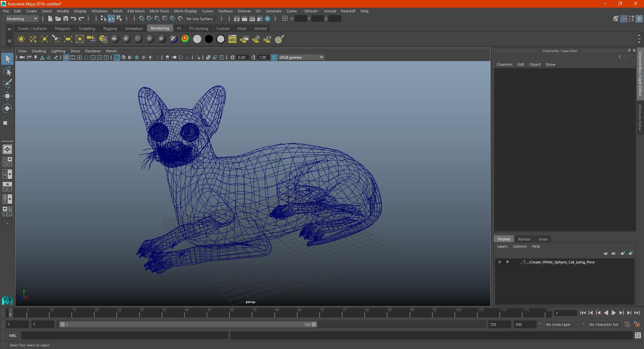Click the time range slider bar
Viewport: 644px width, 349px height.
(x=188, y=325)
